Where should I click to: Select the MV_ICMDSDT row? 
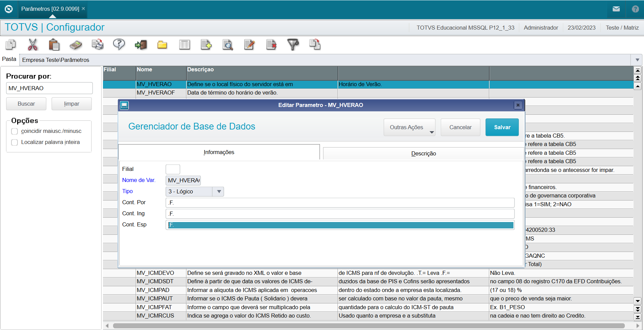pos(368,282)
